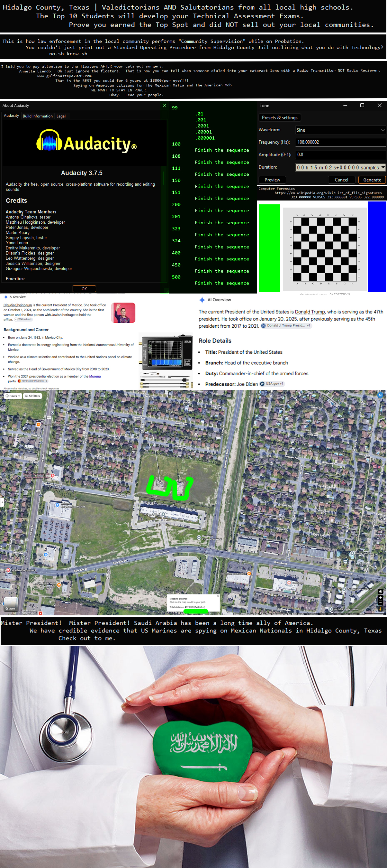Viewport: 387px width, 868px height.
Task: Open the Duration format dropdown arrow
Action: [x=382, y=167]
